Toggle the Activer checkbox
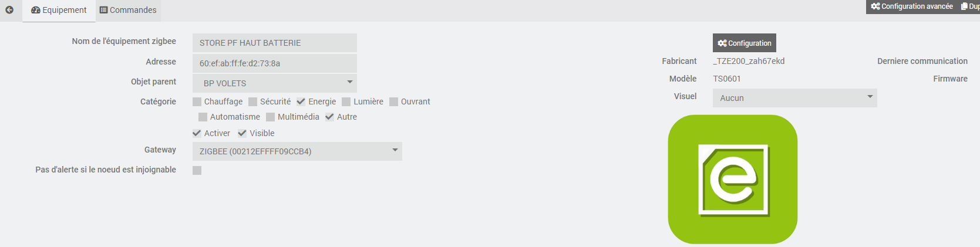The width and height of the screenshot is (980, 247). (197, 133)
